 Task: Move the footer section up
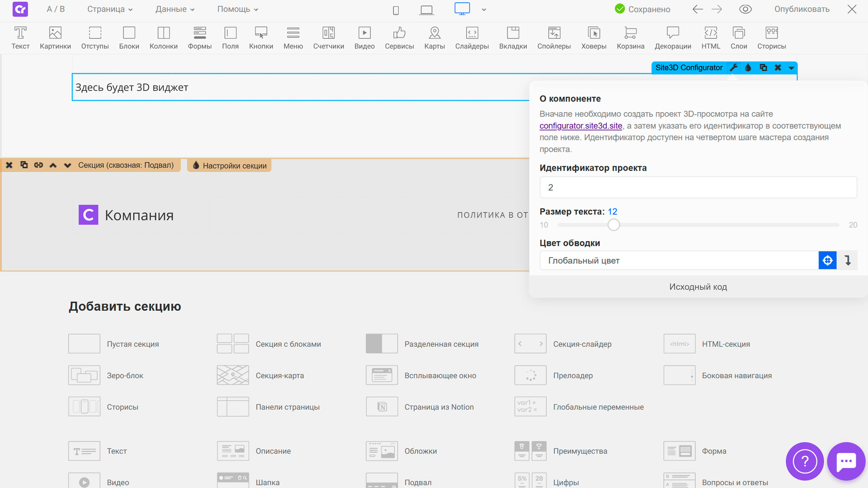coord(53,165)
